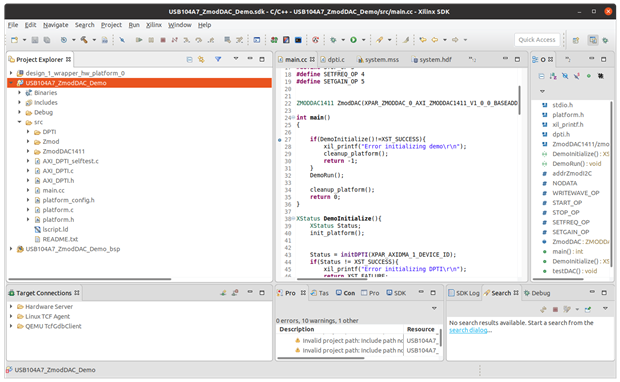Screen dimensions: 620x382
Task: Click the Debug bug toolbar icon
Action: tap(333, 40)
